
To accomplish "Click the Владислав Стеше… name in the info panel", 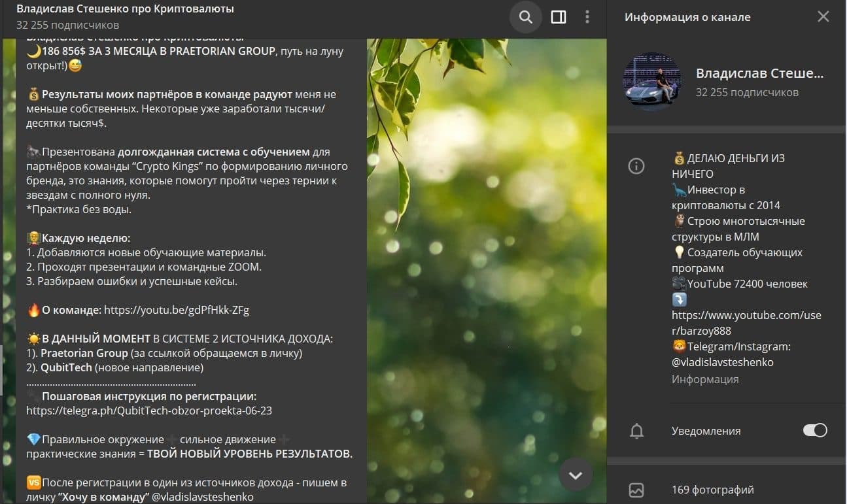I will click(x=759, y=73).
